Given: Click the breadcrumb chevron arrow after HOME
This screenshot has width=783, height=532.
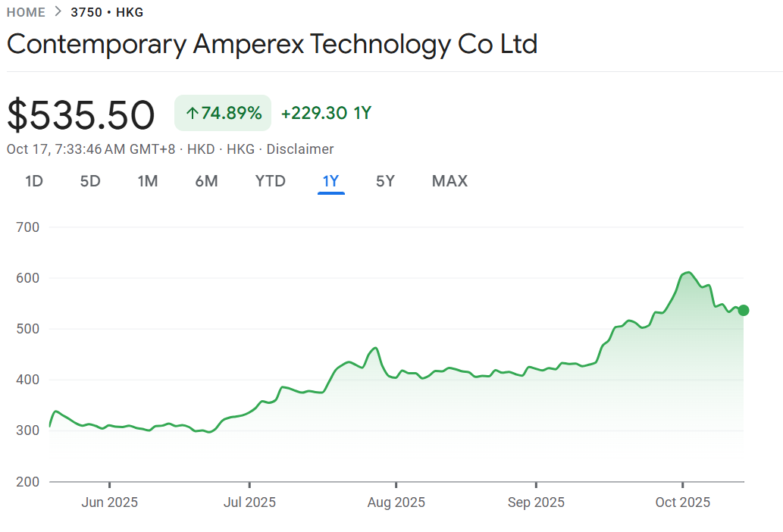Looking at the screenshot, I should click(x=58, y=12).
